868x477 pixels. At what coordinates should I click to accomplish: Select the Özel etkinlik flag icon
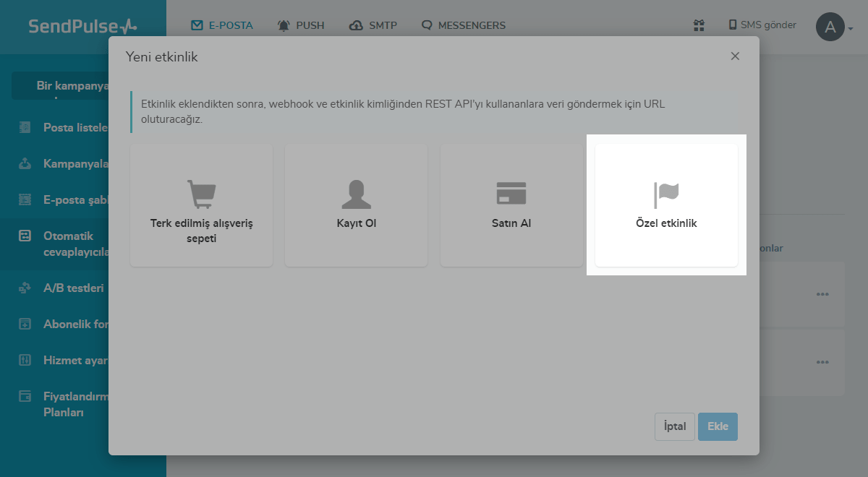click(x=666, y=194)
